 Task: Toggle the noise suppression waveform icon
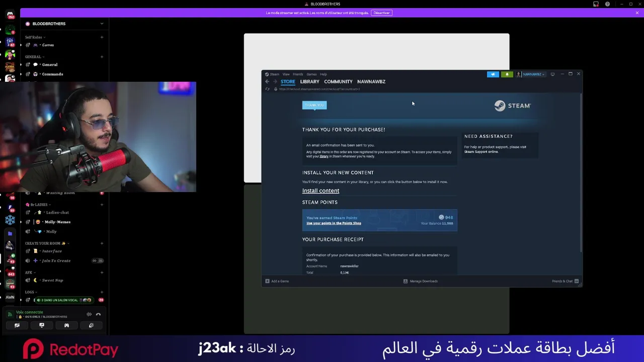89,314
